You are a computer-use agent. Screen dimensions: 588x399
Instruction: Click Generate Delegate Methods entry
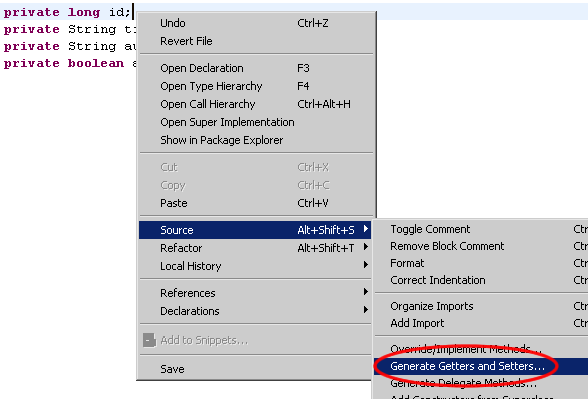point(481,383)
